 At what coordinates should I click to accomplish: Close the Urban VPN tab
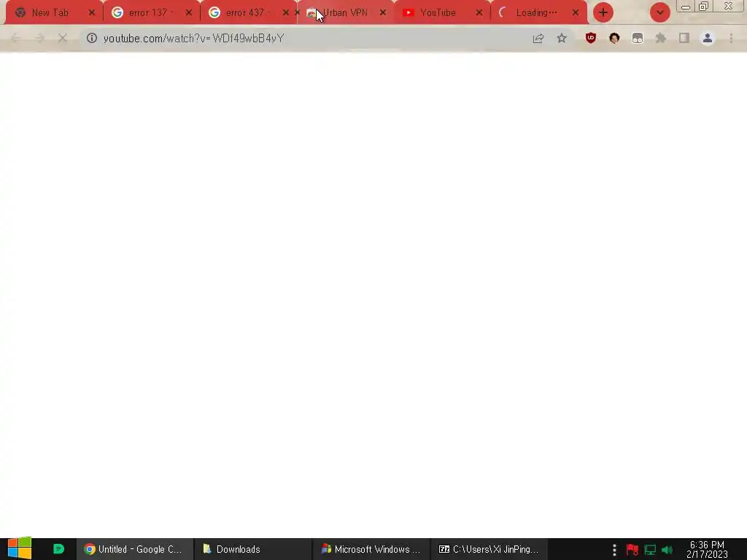click(x=383, y=13)
